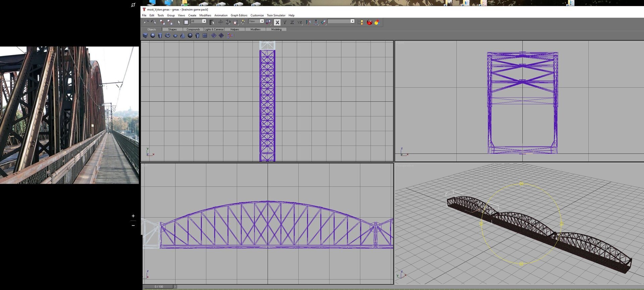The image size is (644, 290).
Task: Expand the 'View' reference coordinate dropdown
Action: point(262,21)
